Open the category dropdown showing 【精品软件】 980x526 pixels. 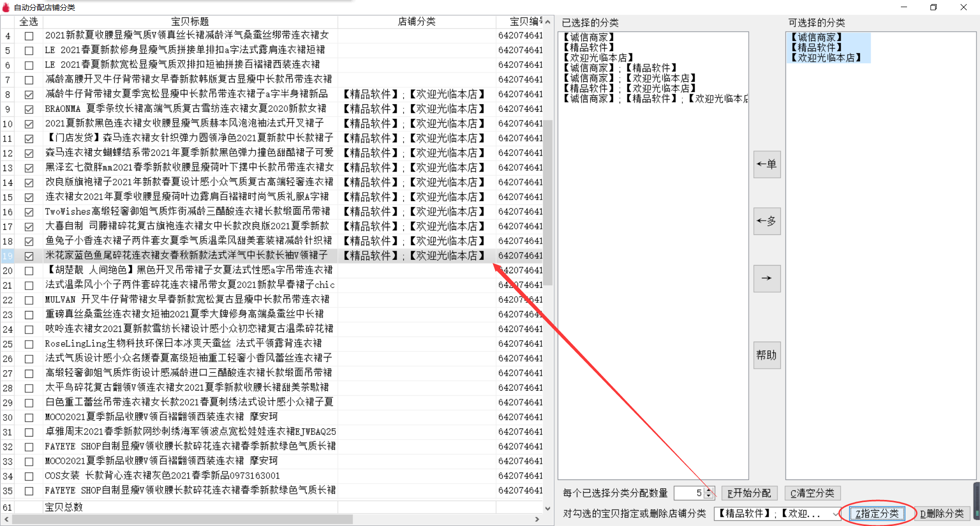(x=835, y=514)
